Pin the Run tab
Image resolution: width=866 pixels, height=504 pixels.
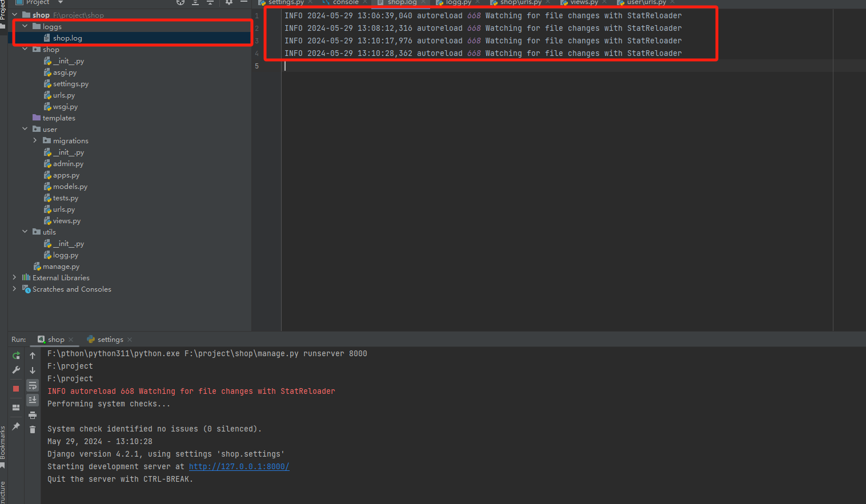point(16,426)
